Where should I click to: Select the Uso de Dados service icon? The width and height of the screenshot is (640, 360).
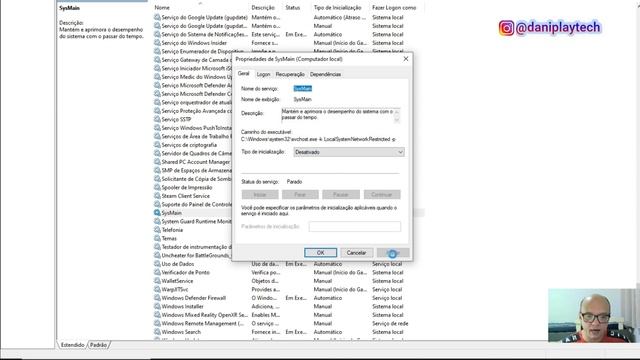click(157, 264)
